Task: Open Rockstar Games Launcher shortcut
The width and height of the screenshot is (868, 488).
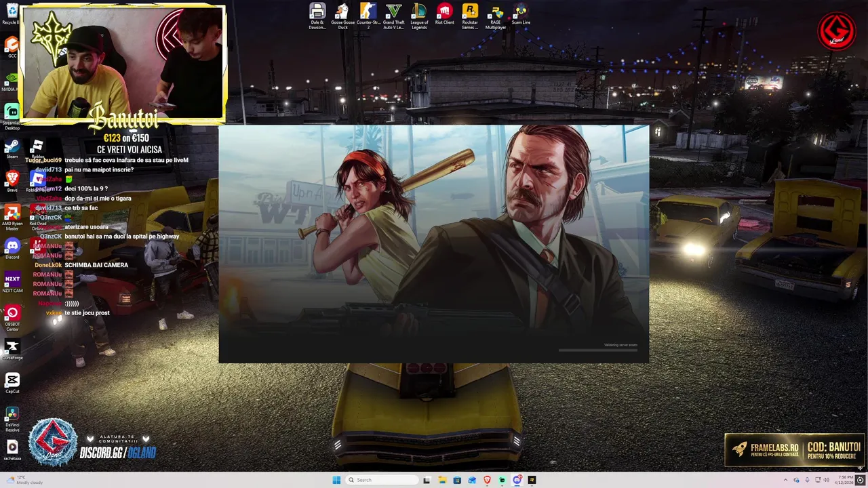Action: pos(470,16)
